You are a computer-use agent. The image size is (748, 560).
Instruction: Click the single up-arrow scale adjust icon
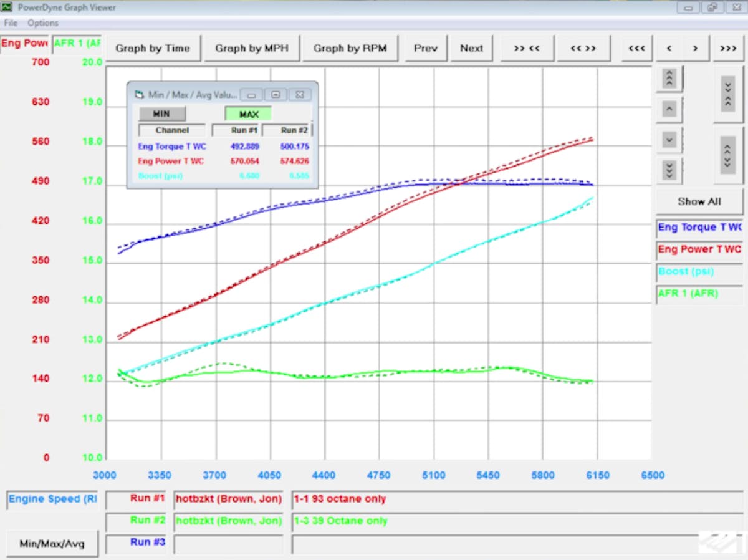tap(669, 109)
